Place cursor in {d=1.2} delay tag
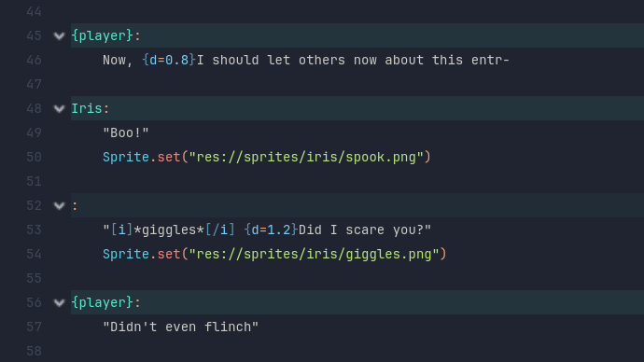This screenshot has height=362, width=644. [271, 230]
